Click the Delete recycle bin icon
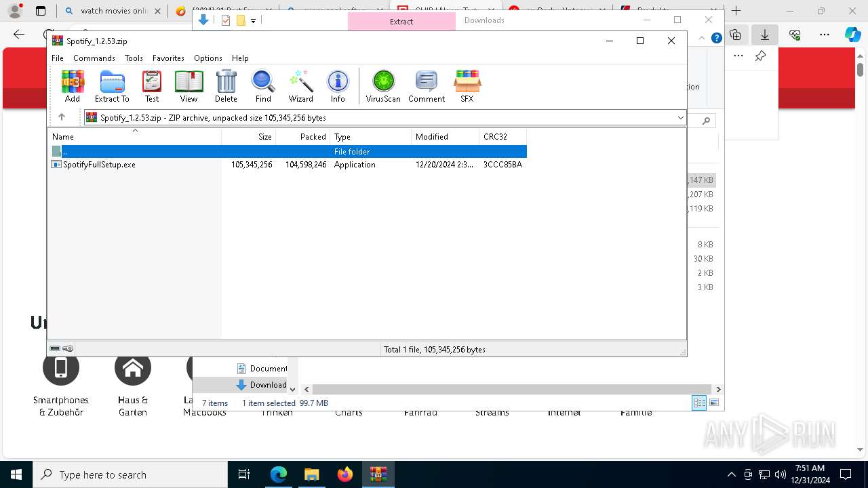Image resolution: width=868 pixels, height=488 pixels. coord(226,86)
